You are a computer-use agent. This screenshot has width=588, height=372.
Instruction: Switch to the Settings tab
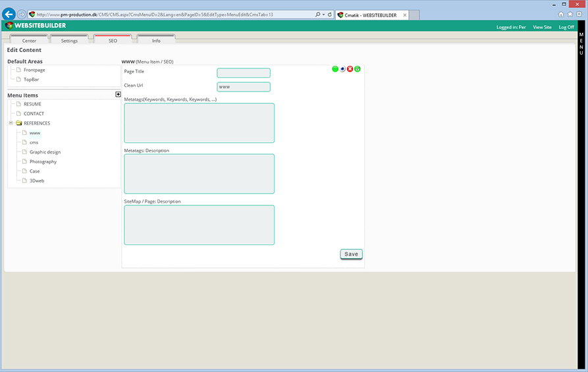tap(69, 41)
